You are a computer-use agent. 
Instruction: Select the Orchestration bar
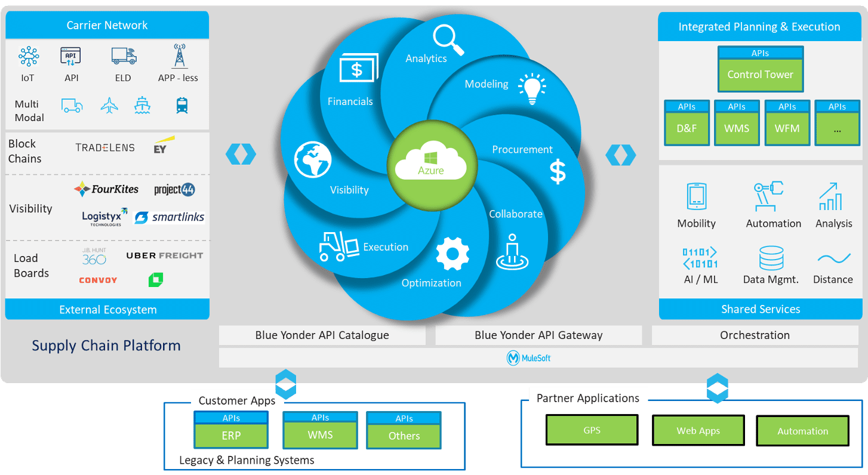click(x=755, y=335)
